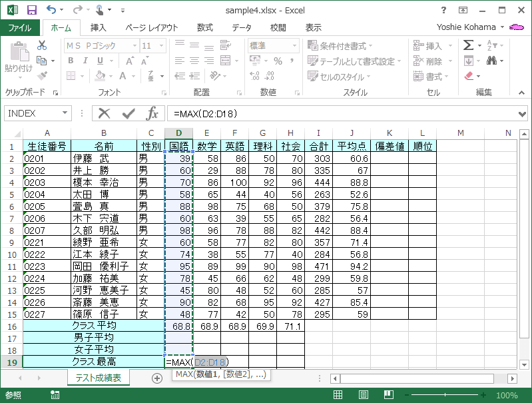532x403 pixels.
Task: Toggle right text alignment
Action: click(209, 61)
